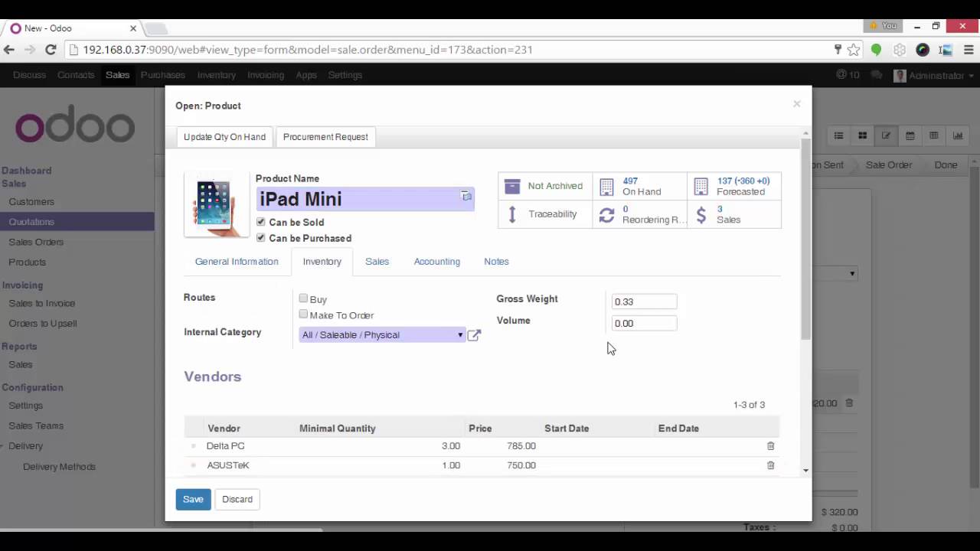Switch to kanban view in background window

click(862, 135)
